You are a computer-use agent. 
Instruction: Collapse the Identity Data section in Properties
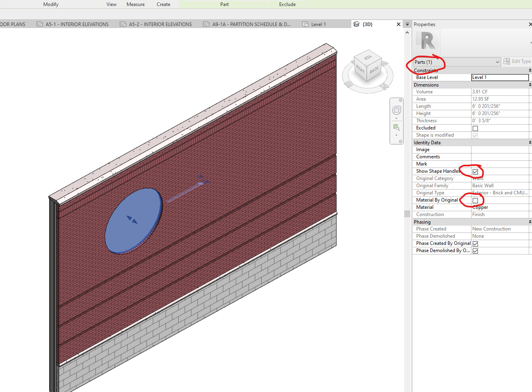coord(530,142)
